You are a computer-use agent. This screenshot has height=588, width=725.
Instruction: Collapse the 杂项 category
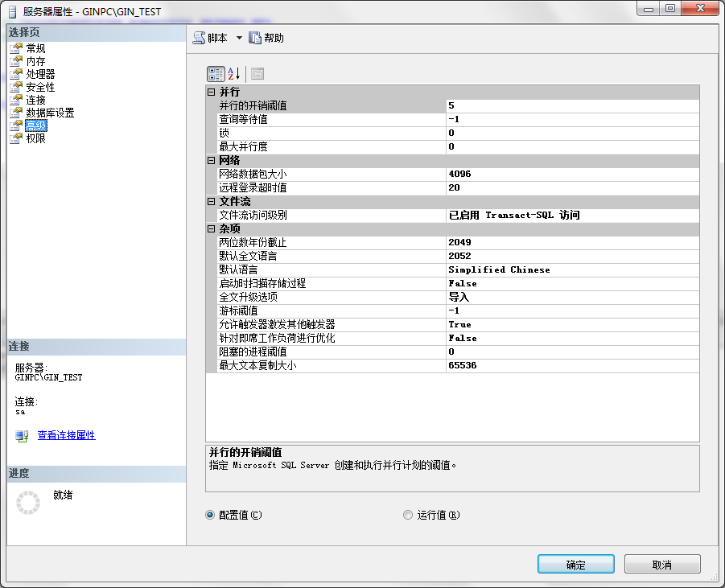(212, 229)
